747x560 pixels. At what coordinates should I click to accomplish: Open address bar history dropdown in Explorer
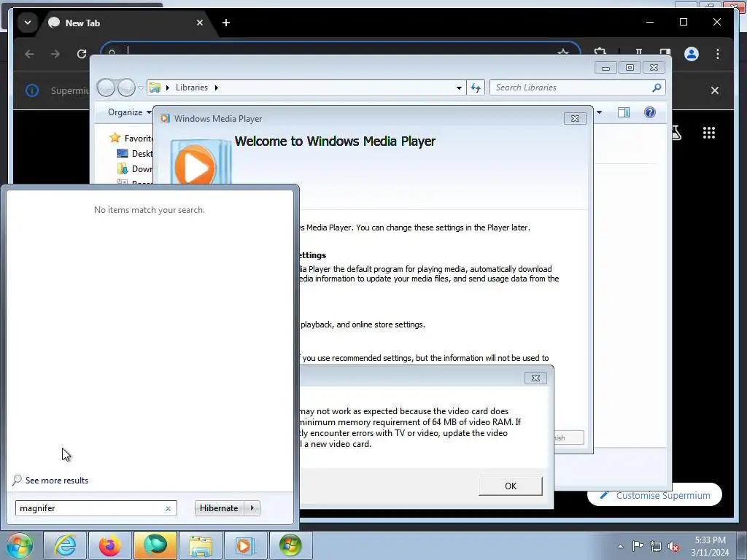tap(459, 87)
